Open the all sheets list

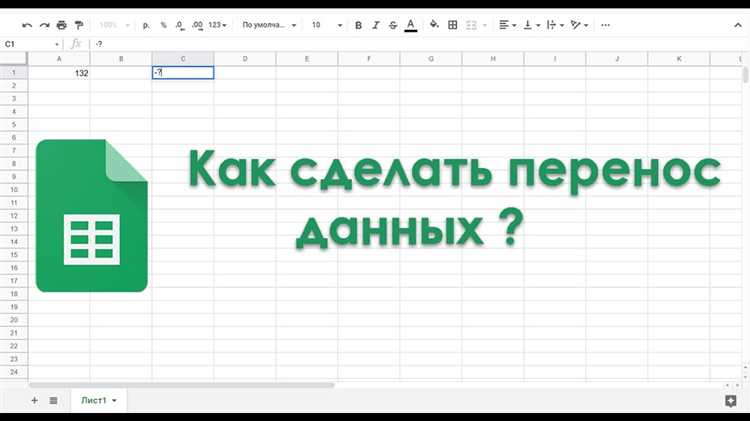point(54,400)
